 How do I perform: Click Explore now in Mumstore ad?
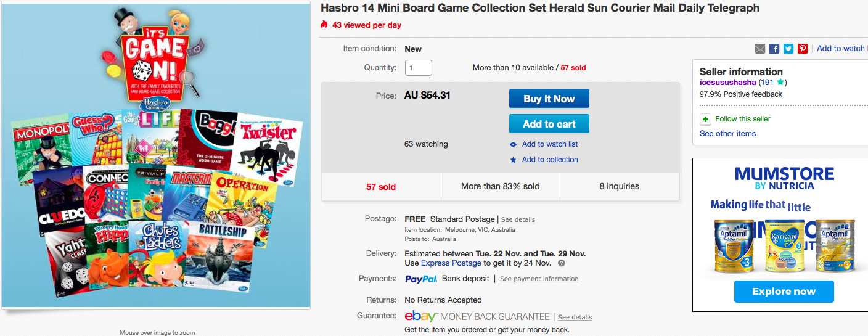tap(784, 292)
